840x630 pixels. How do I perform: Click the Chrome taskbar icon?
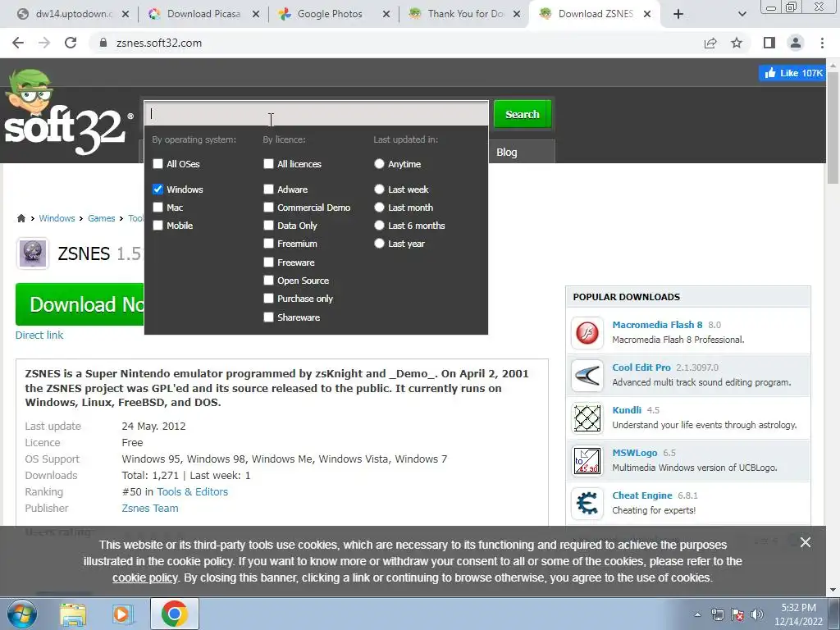click(174, 614)
